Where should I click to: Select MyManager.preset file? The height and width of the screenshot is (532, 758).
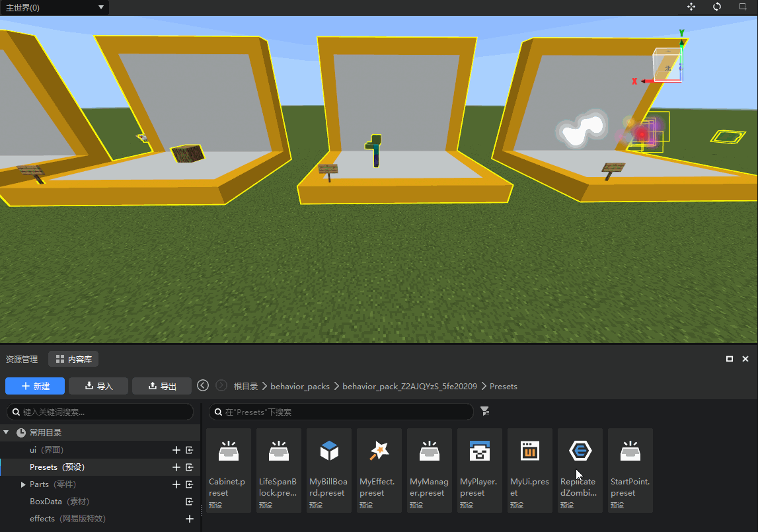coord(430,470)
